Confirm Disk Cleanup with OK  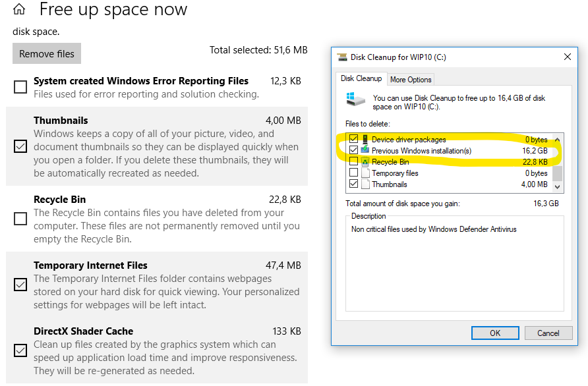pos(495,333)
